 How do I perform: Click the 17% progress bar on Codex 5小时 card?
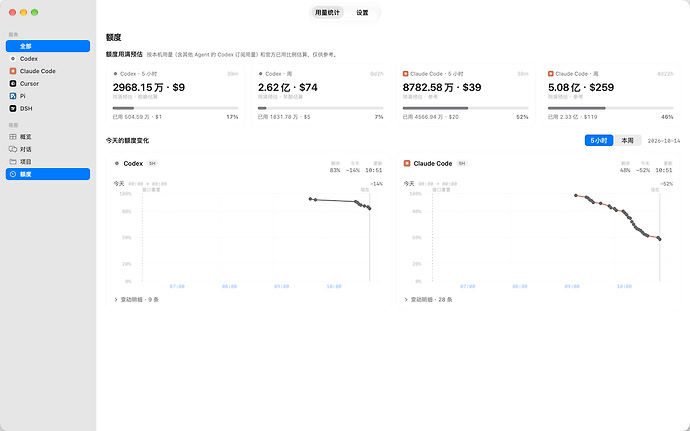[x=175, y=108]
